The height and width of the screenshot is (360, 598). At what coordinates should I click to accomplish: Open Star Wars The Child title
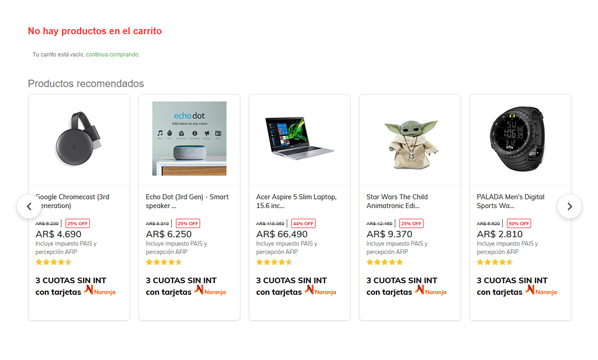(397, 201)
